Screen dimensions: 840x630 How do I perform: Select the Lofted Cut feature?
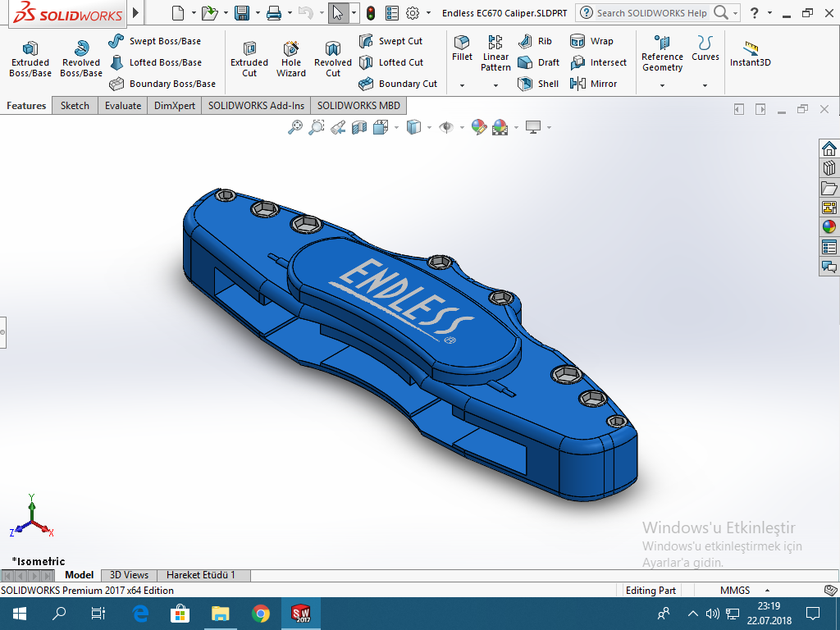tap(391, 62)
